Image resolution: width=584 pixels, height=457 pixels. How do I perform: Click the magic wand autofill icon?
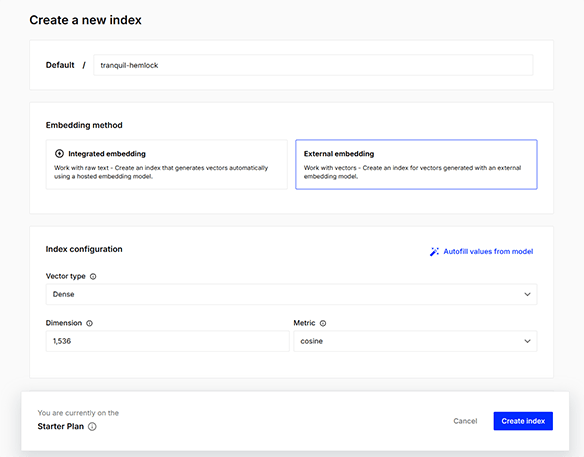434,252
